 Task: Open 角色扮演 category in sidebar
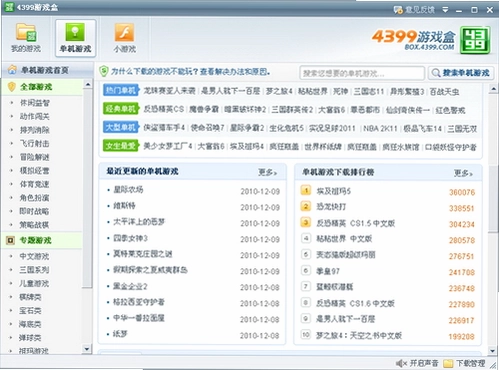pyautogui.click(x=34, y=198)
